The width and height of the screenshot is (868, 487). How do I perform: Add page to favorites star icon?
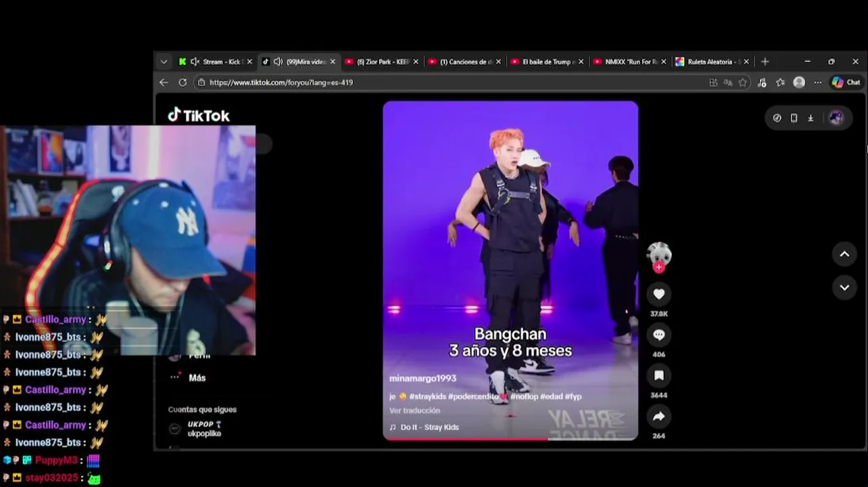coord(743,83)
